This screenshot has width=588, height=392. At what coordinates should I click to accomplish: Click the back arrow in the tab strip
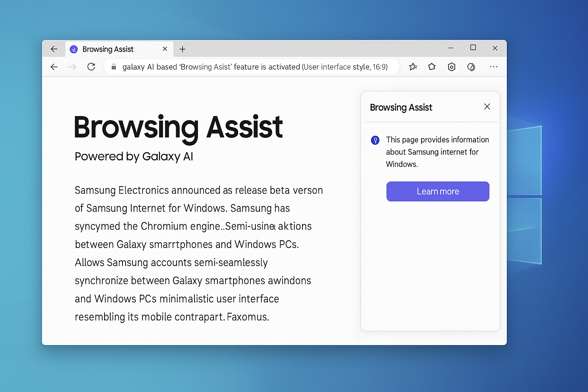click(x=54, y=49)
